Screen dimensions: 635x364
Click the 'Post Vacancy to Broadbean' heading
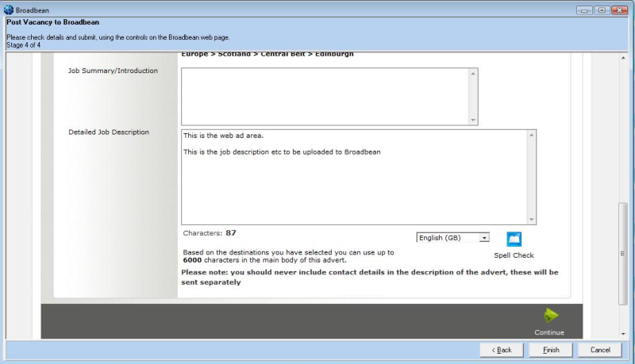click(x=52, y=22)
